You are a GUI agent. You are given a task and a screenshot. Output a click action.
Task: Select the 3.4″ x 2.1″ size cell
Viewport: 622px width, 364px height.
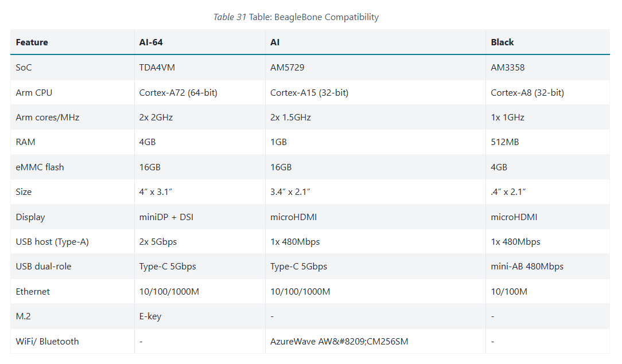click(290, 192)
